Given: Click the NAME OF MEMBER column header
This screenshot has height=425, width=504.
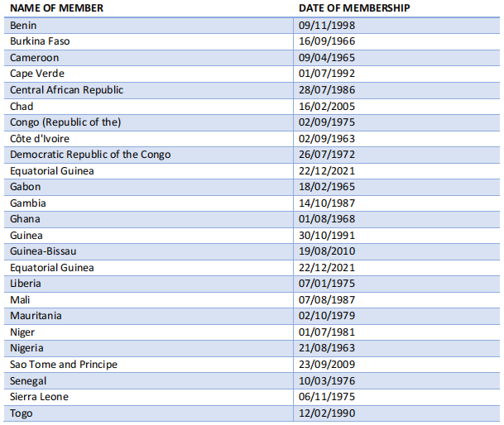Looking at the screenshot, I should 56,8.
